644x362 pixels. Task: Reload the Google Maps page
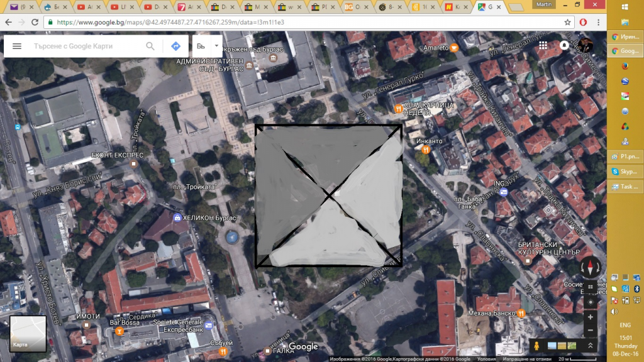[35, 22]
